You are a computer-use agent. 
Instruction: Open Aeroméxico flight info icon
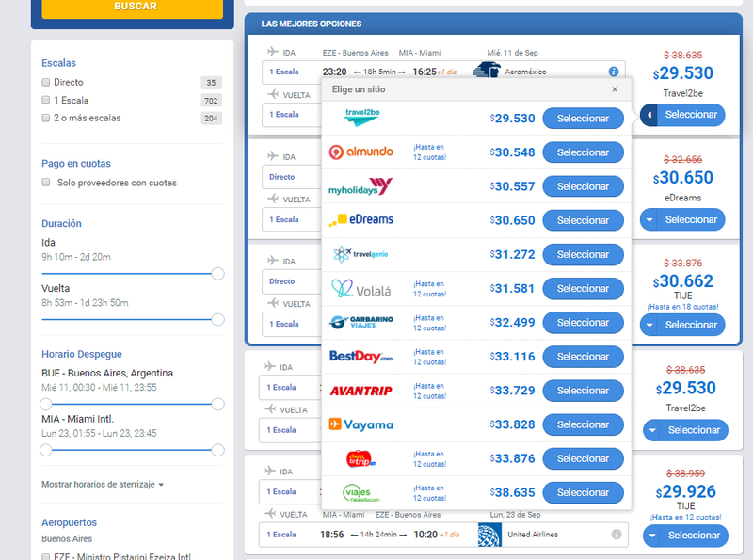pyautogui.click(x=614, y=72)
